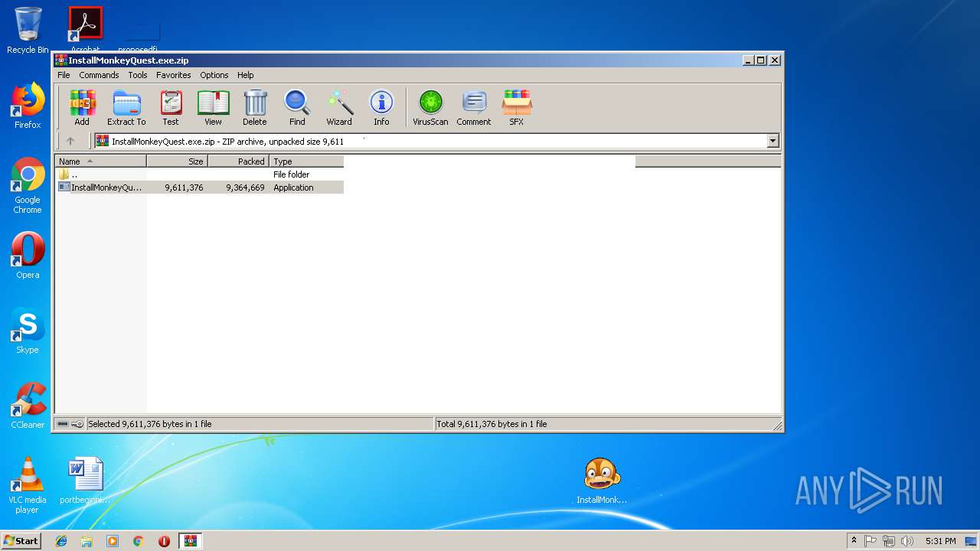Click the 9,611,376 size cell
Viewport: 980px width, 551px height.
[184, 187]
